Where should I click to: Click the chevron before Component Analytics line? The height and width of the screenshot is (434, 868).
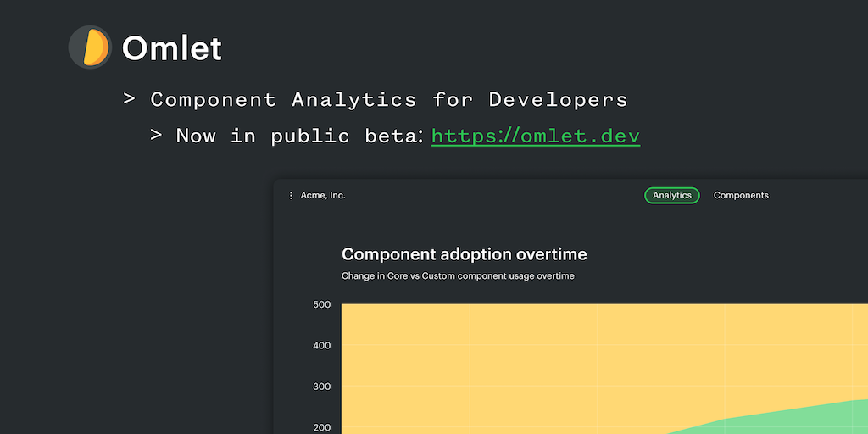[129, 99]
